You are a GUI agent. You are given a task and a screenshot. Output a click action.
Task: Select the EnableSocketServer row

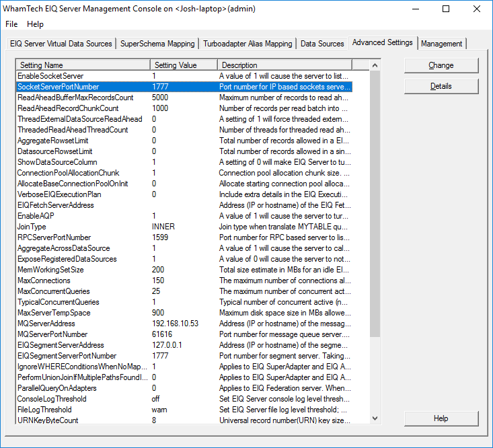click(x=184, y=76)
